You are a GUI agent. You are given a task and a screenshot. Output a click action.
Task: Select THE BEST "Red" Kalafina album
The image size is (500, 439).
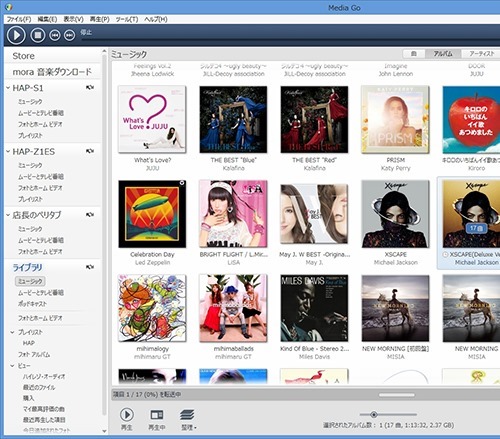pyautogui.click(x=314, y=119)
